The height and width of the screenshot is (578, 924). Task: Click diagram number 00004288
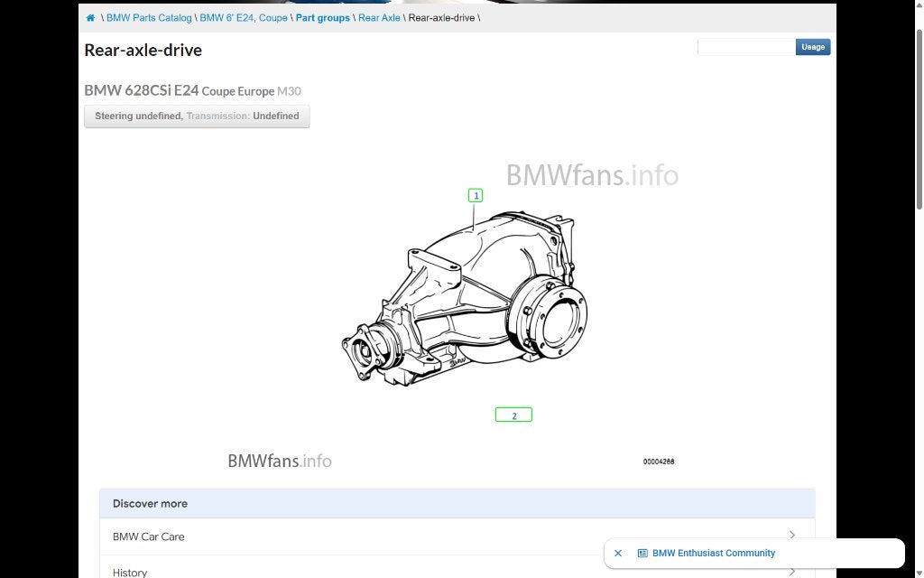[658, 461]
